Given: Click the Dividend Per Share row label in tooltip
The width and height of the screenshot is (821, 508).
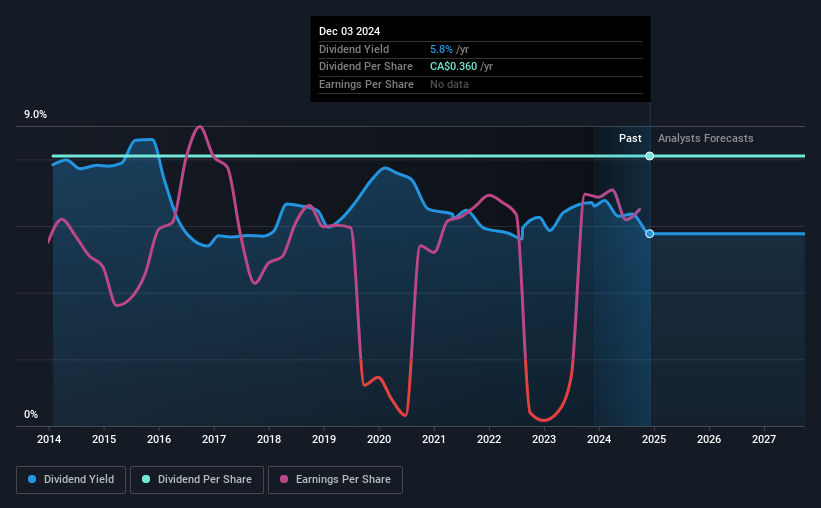Looking at the screenshot, I should (365, 67).
